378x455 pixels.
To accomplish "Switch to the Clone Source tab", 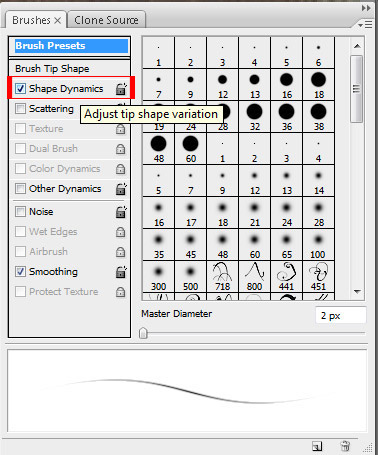I will pos(106,20).
